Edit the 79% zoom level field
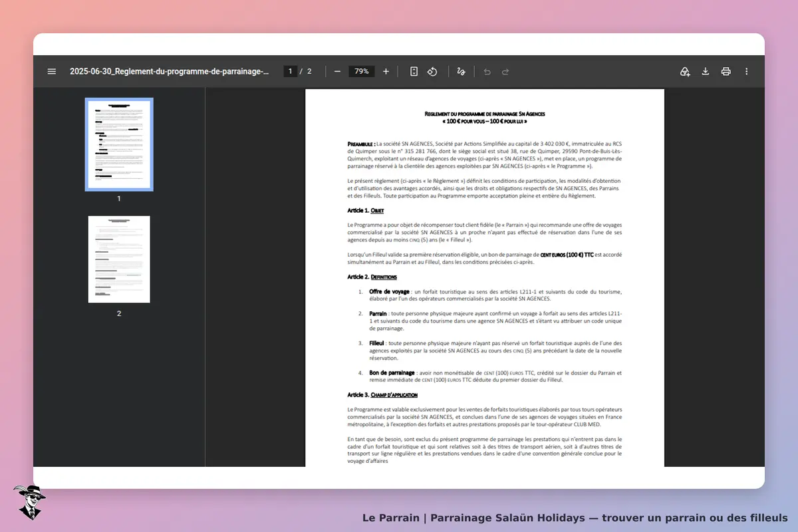This screenshot has width=798, height=532. pos(362,71)
